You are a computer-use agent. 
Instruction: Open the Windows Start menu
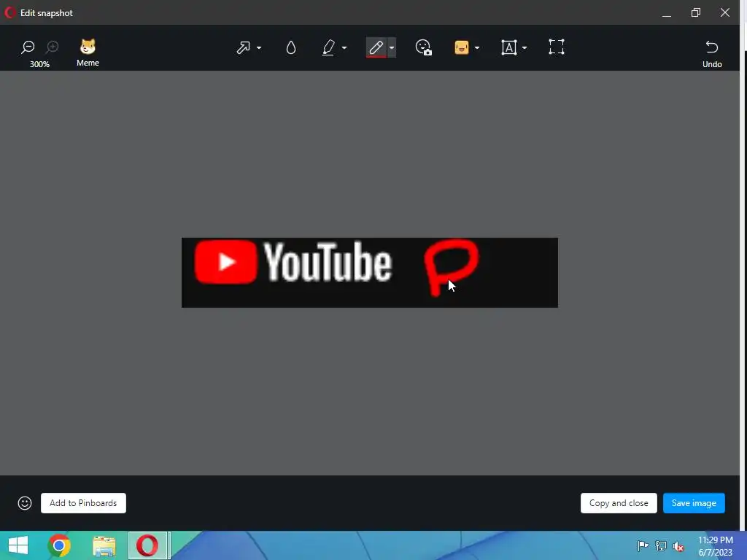[x=18, y=545]
